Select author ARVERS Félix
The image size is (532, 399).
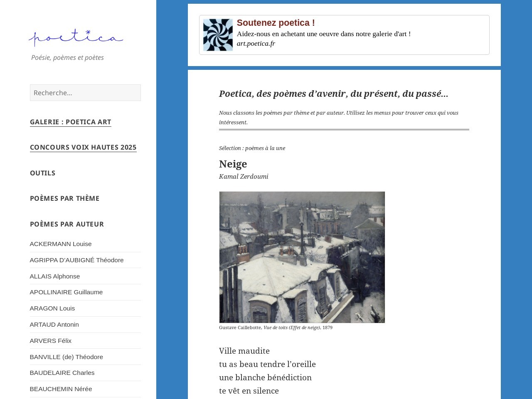50,341
